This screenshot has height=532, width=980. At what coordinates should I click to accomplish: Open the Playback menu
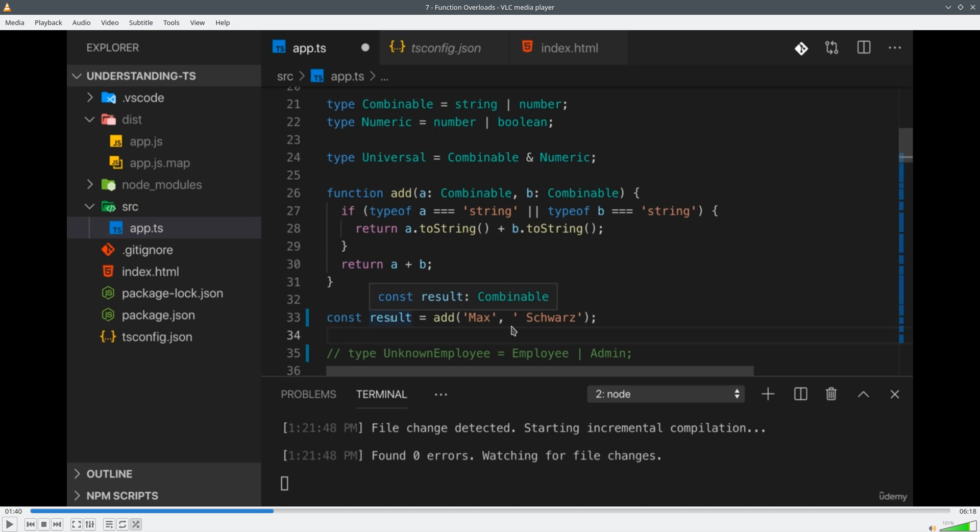(48, 23)
